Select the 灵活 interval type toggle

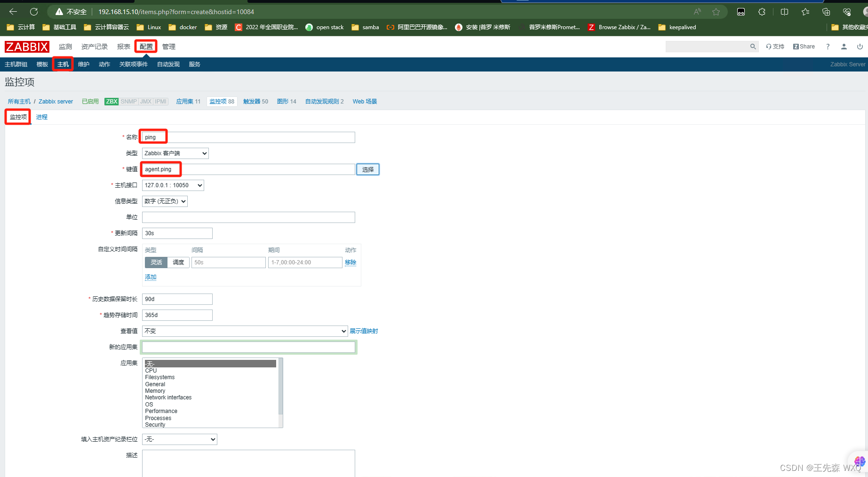point(156,262)
